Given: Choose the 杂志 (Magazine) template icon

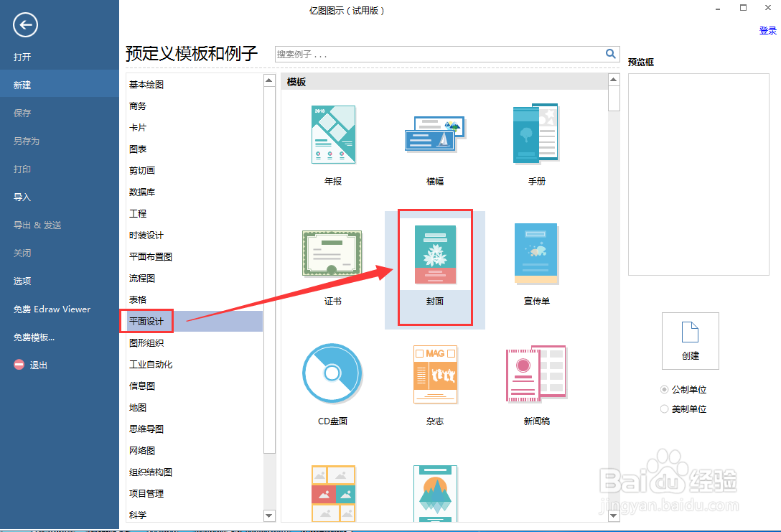Looking at the screenshot, I should point(434,373).
